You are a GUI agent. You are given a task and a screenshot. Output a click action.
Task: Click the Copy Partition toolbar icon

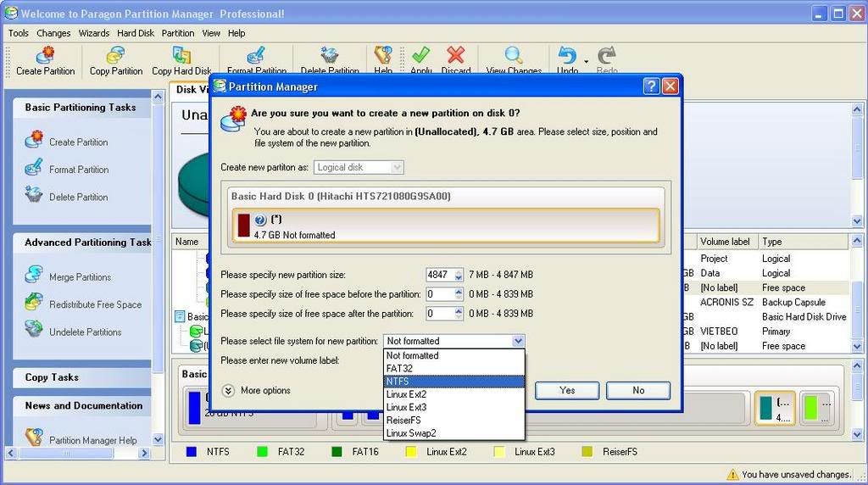116,56
